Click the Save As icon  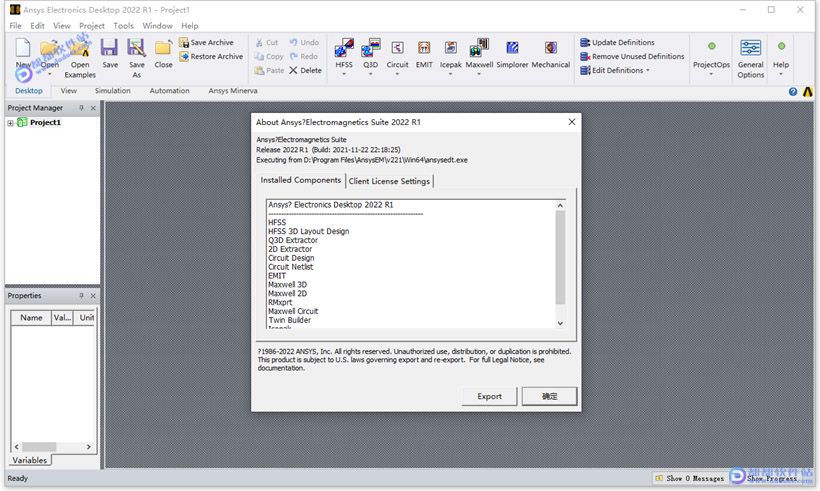pos(136,48)
